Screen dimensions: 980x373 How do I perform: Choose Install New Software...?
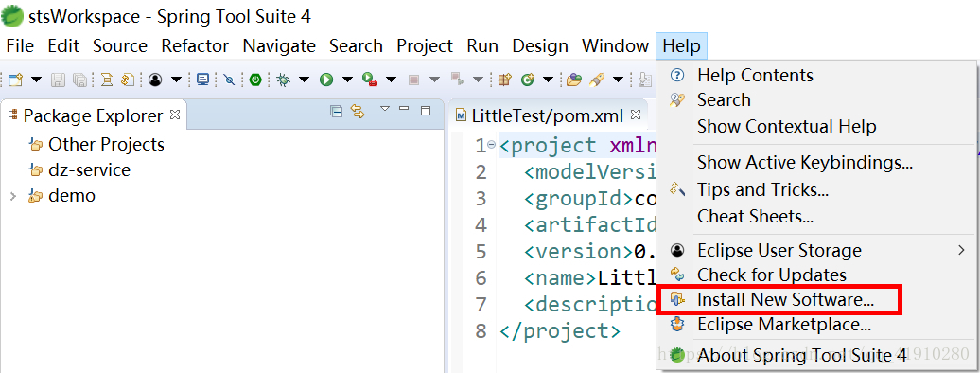(816, 300)
